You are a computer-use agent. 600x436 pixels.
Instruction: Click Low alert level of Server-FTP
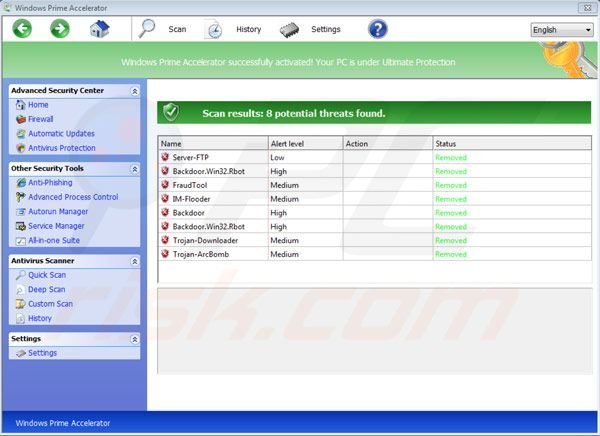(277, 157)
